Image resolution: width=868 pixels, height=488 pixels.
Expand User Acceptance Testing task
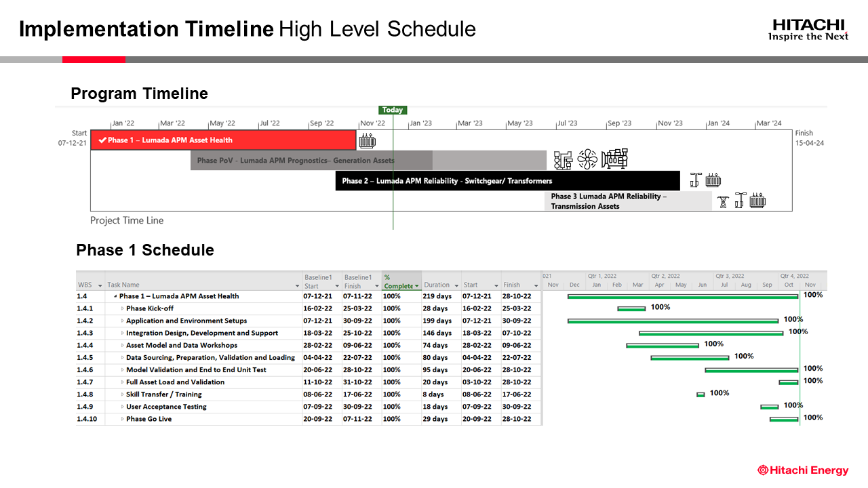pos(123,407)
